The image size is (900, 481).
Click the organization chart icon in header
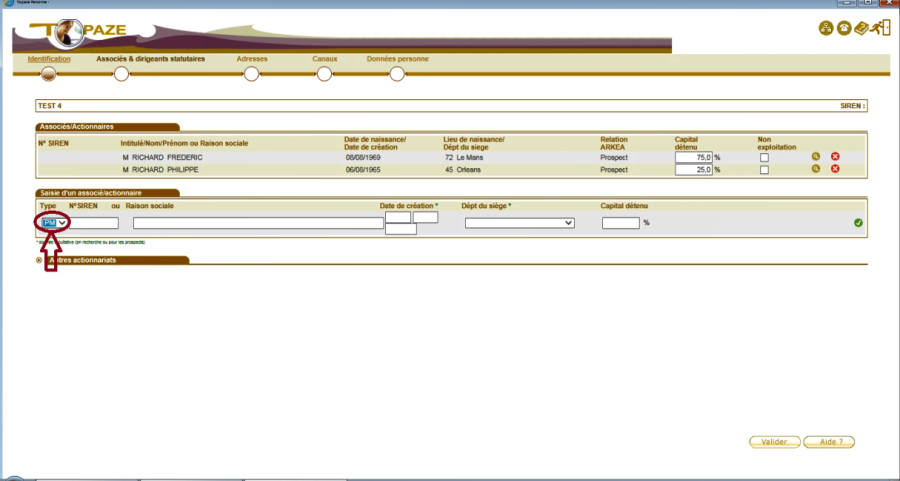click(826, 28)
